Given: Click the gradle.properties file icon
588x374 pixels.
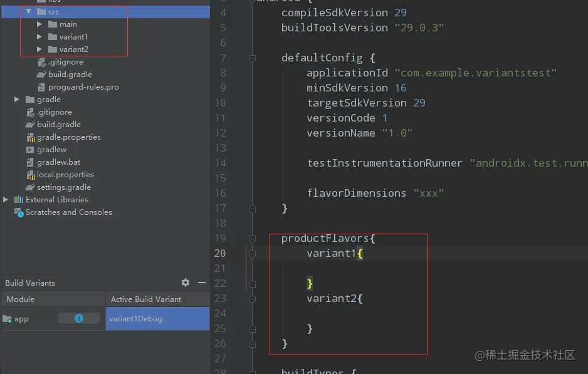Looking at the screenshot, I should (x=31, y=138).
